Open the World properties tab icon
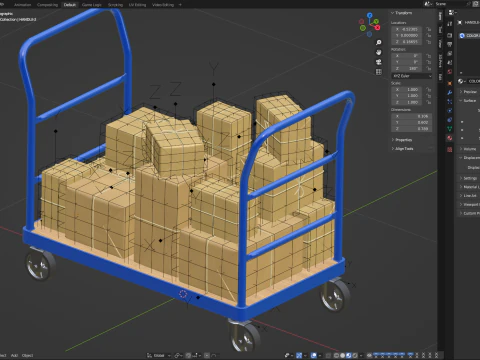 tap(450, 71)
